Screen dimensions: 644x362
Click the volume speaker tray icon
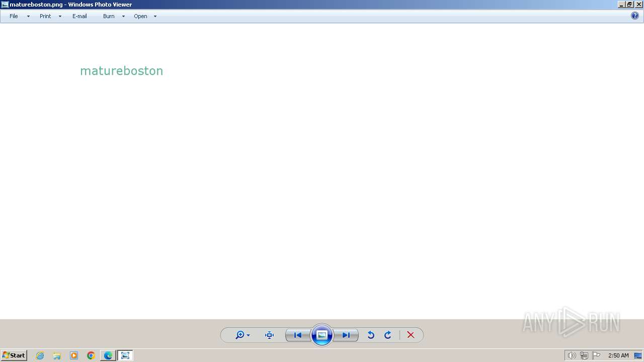pos(572,355)
